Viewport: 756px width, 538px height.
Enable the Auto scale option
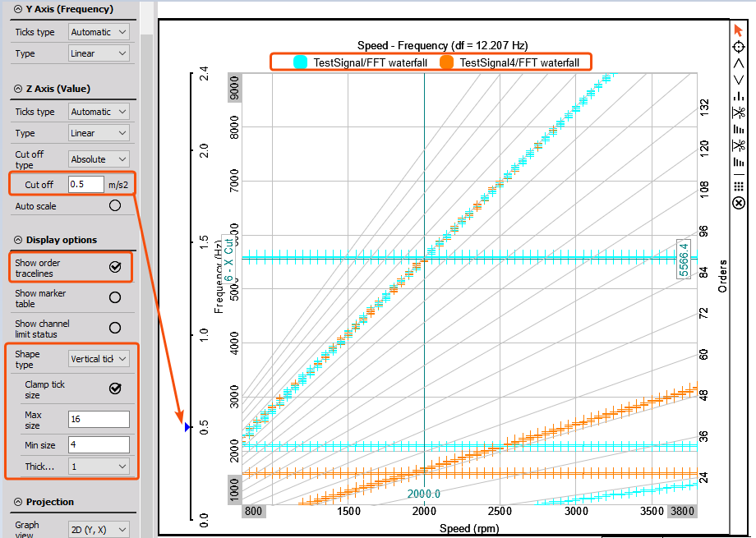[115, 206]
